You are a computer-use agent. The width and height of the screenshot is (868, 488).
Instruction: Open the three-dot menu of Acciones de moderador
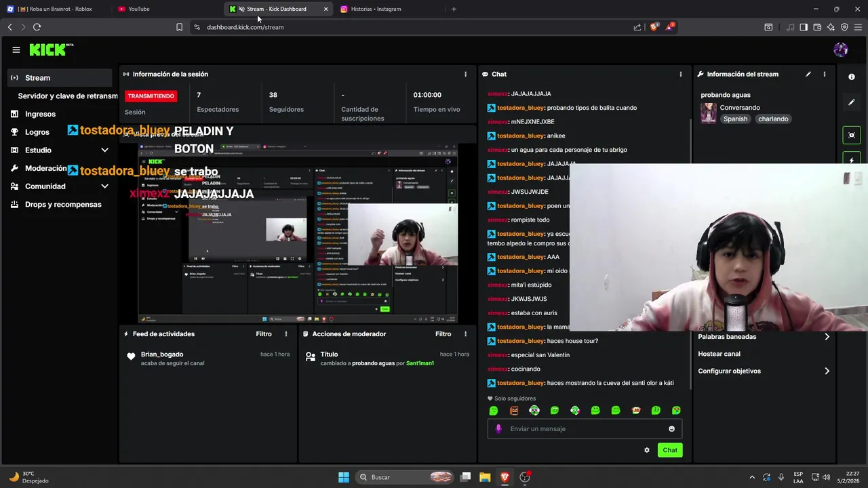pos(465,333)
